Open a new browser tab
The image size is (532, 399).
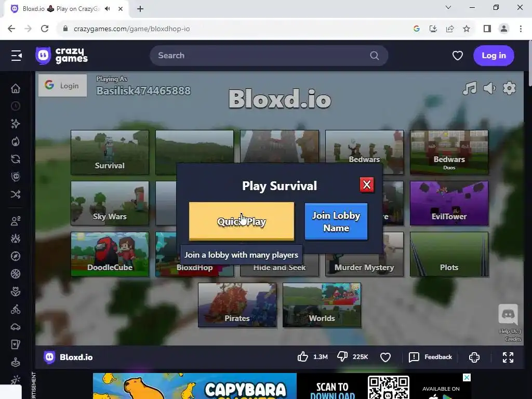pyautogui.click(x=140, y=9)
